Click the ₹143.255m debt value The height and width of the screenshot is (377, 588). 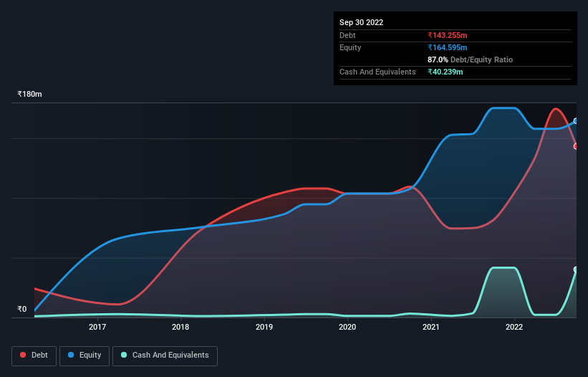pyautogui.click(x=448, y=35)
